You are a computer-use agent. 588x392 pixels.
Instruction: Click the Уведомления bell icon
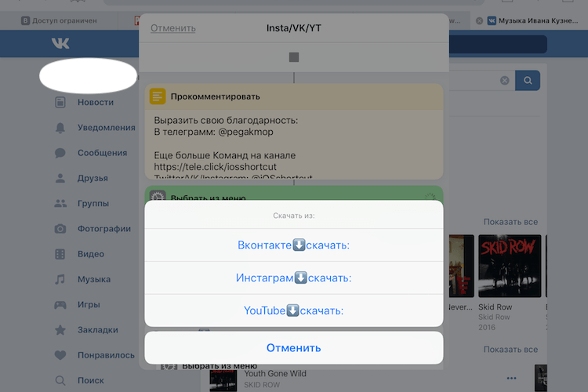pyautogui.click(x=60, y=128)
